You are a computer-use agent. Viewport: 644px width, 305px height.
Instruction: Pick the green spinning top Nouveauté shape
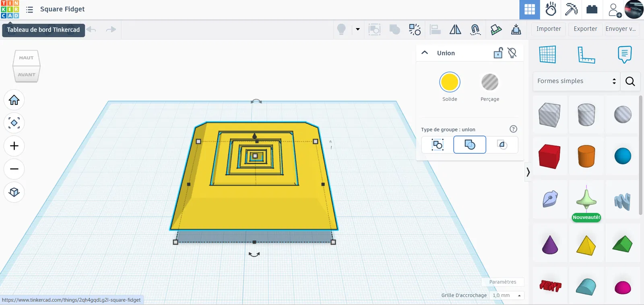pos(586,200)
